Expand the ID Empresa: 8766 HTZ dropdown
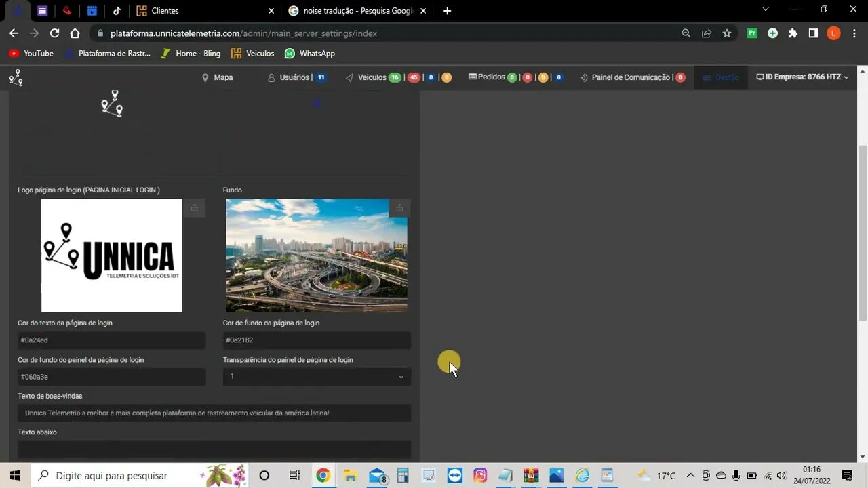The height and width of the screenshot is (488, 868). (802, 77)
